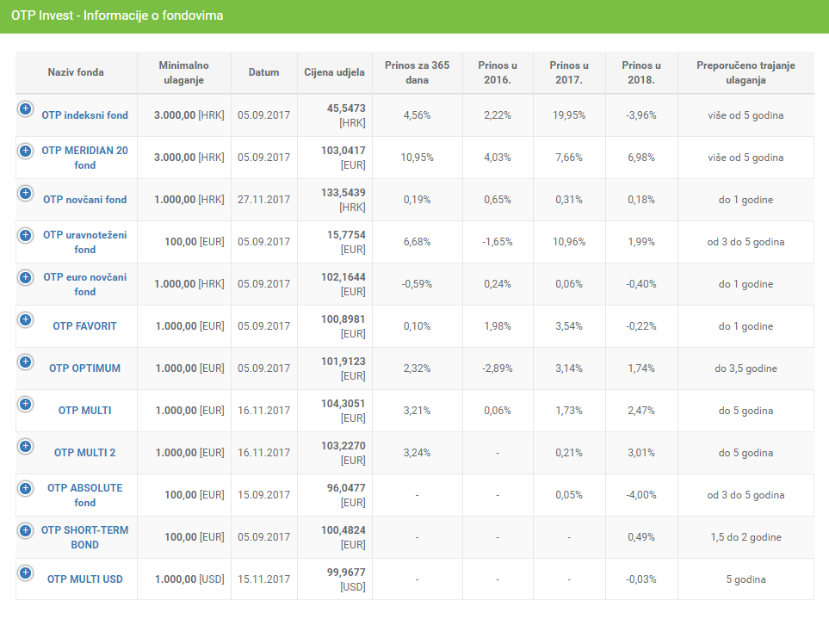Click the Datum column header
Image resolution: width=829 pixels, height=644 pixels.
click(x=263, y=72)
